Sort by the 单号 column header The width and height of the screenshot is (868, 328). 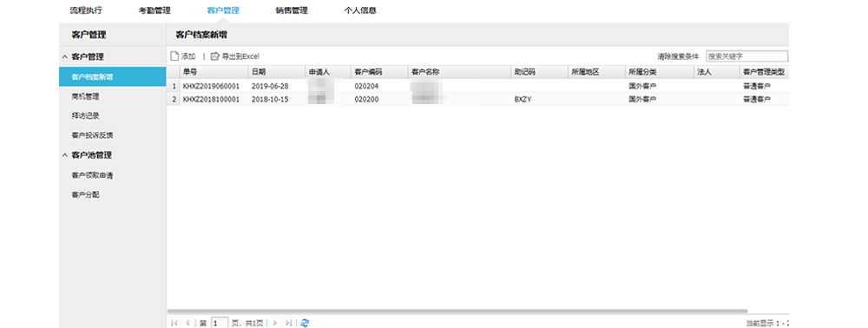coord(214,73)
